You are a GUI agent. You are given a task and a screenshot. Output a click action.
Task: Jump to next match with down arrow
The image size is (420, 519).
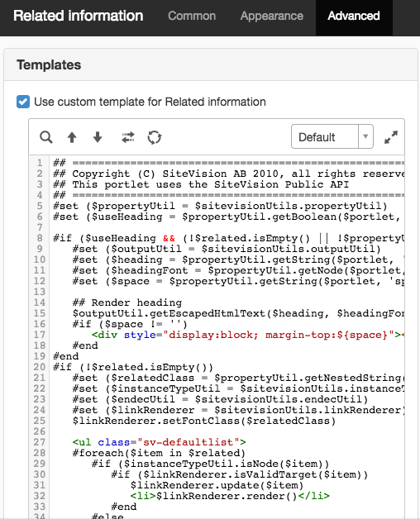98,137
